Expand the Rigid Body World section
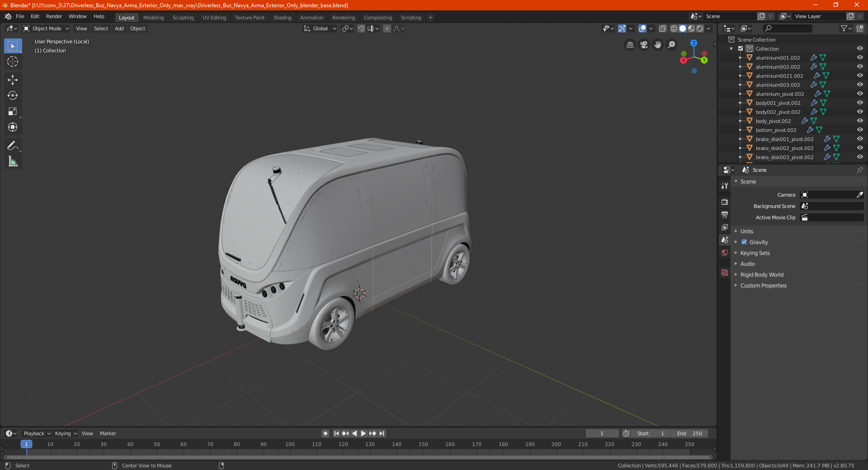Screen dimensions: 868x470 (762, 275)
